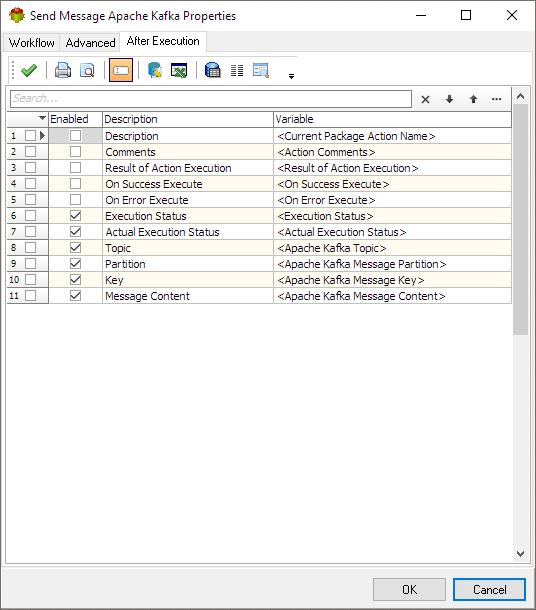Click scrollbar down arrow
536x610 pixels.
tap(520, 553)
